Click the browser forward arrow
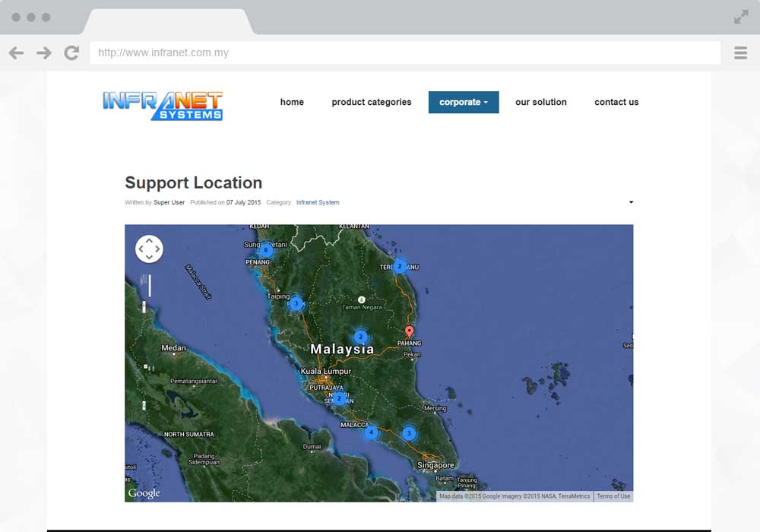 click(43, 52)
